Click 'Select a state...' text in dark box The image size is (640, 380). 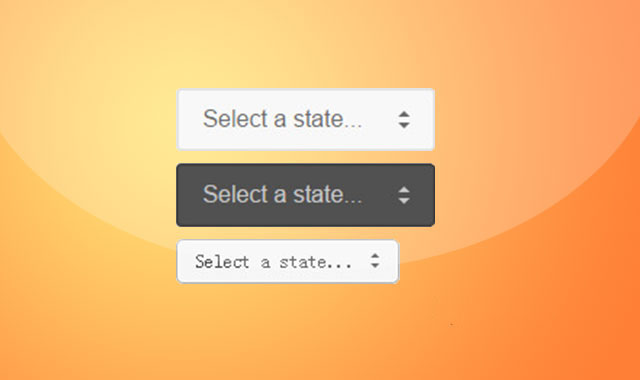[x=282, y=194]
